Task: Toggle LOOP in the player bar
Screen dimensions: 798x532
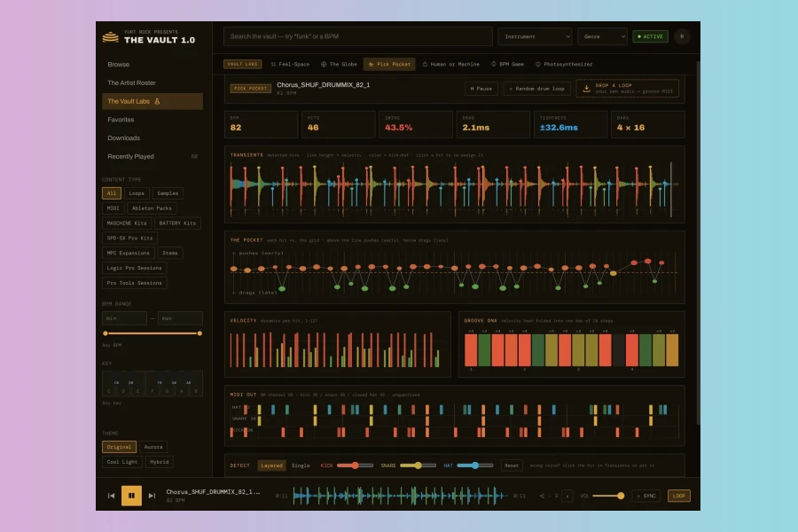Action: pos(679,496)
